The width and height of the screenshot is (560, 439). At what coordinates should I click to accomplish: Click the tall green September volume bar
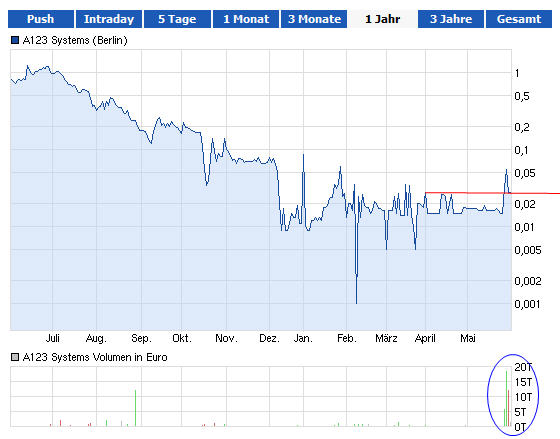[x=135, y=408]
